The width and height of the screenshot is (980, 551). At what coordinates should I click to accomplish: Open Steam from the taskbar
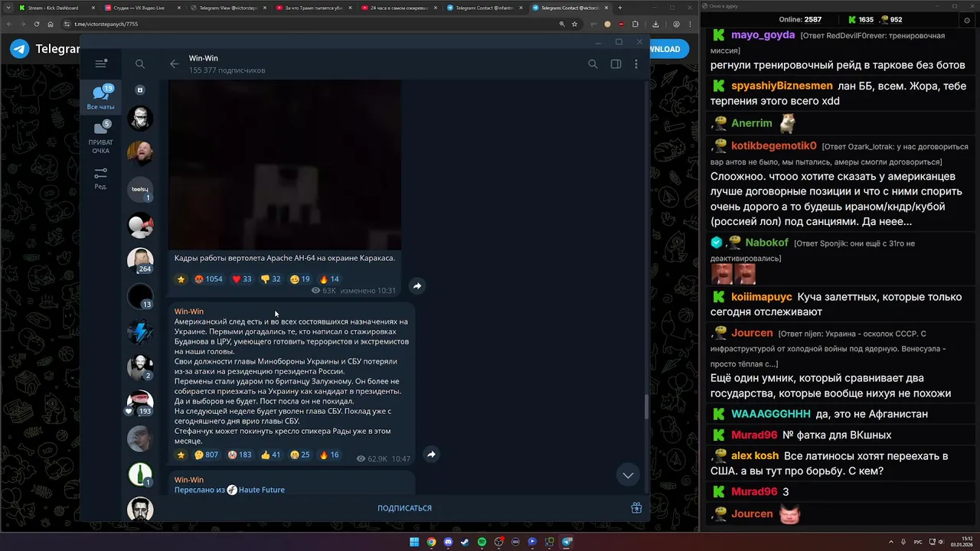[x=465, y=542]
